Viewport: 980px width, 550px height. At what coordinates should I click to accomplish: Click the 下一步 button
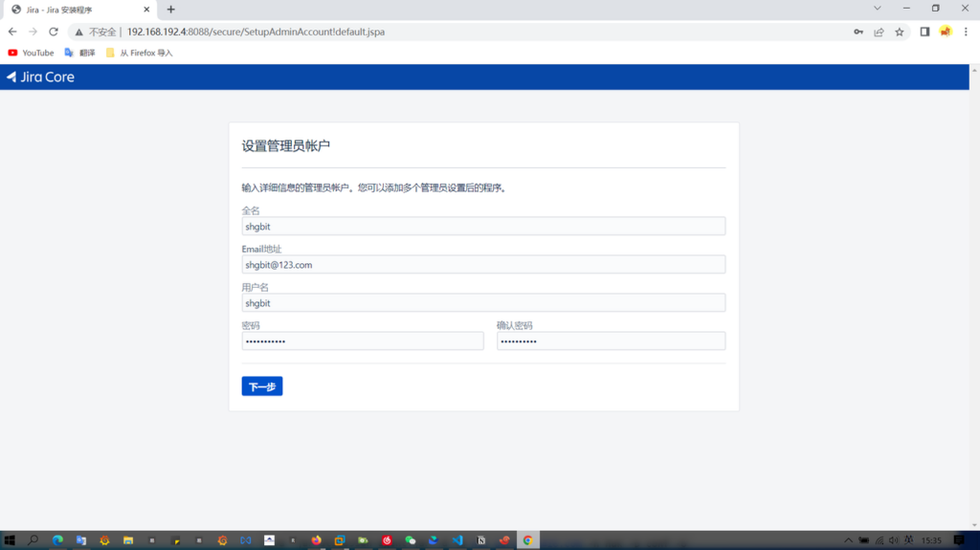261,386
